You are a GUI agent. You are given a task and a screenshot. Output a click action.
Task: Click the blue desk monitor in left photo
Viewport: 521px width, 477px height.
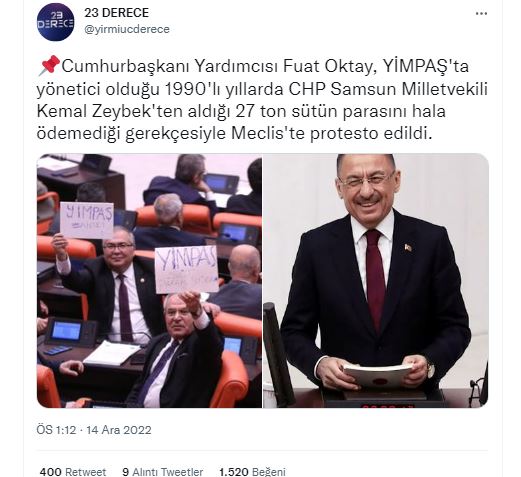(67, 331)
